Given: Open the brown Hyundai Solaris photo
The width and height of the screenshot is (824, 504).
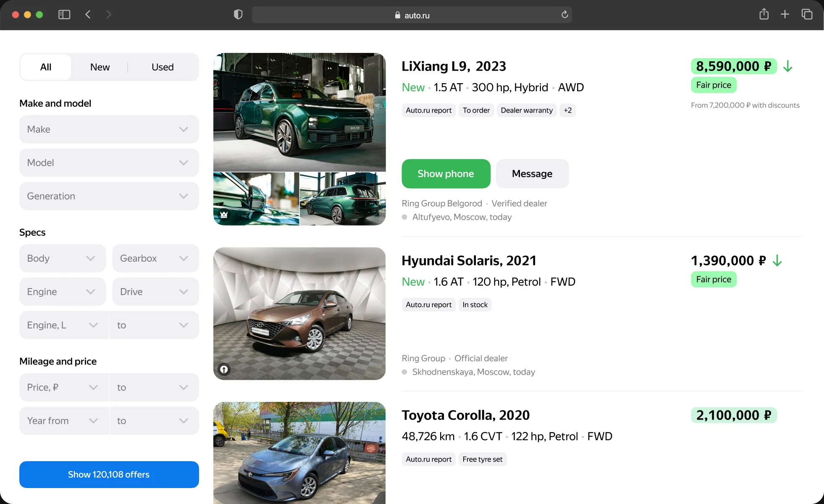Looking at the screenshot, I should (x=299, y=314).
